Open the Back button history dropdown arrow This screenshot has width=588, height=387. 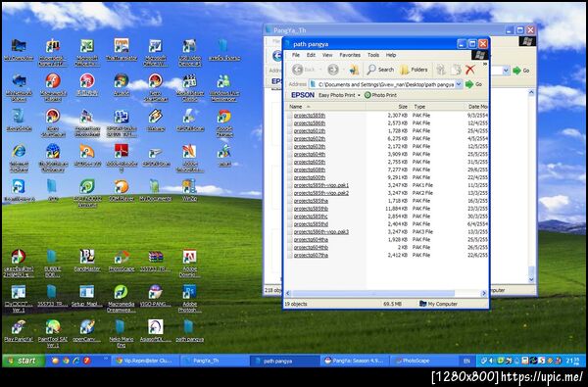click(x=320, y=70)
